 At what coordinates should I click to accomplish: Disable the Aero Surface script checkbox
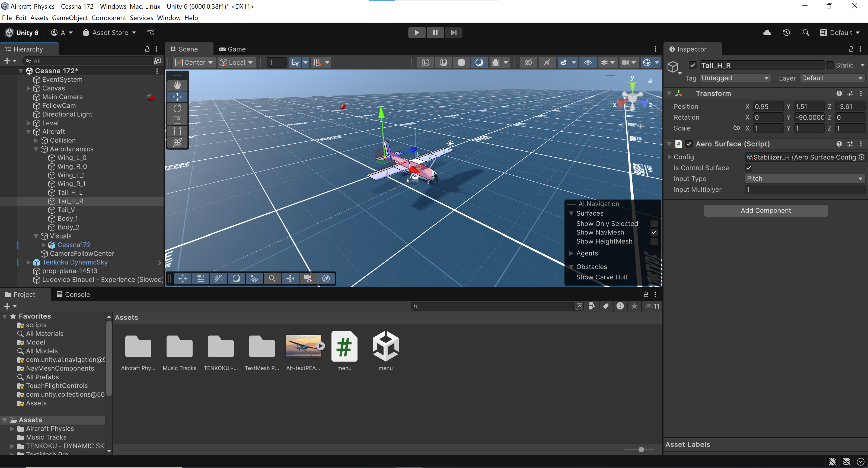pos(689,144)
